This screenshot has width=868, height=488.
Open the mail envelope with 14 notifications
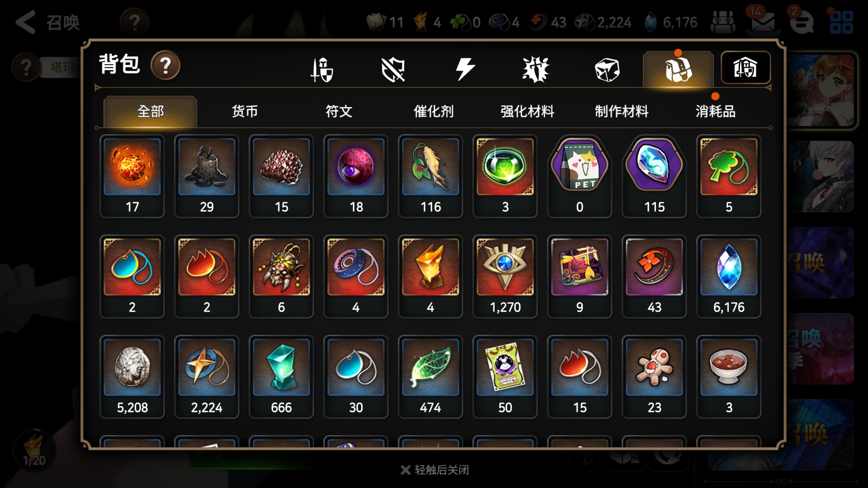[762, 22]
